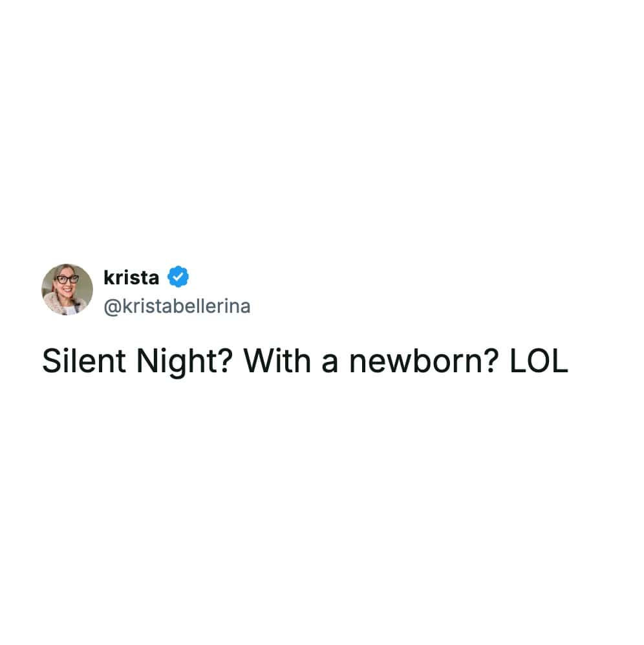Click the blue verified badge

tap(178, 277)
